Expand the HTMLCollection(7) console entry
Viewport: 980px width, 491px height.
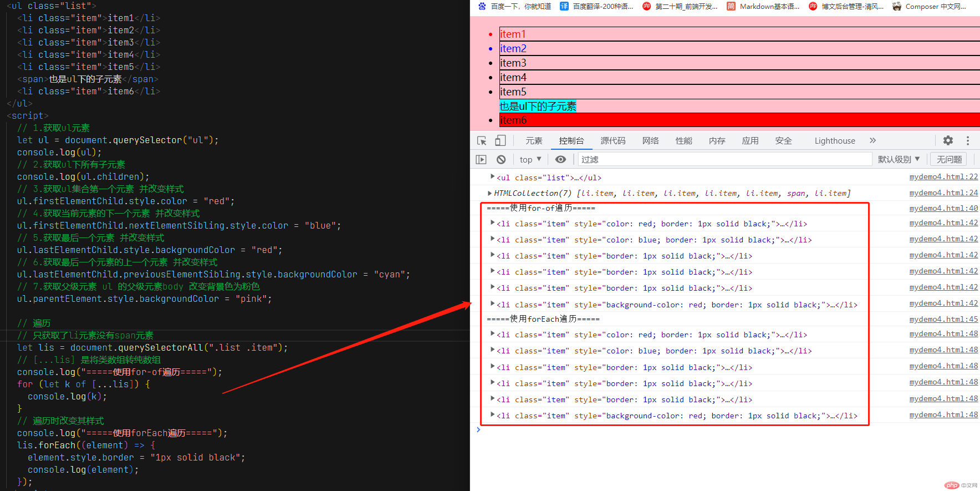click(x=489, y=193)
